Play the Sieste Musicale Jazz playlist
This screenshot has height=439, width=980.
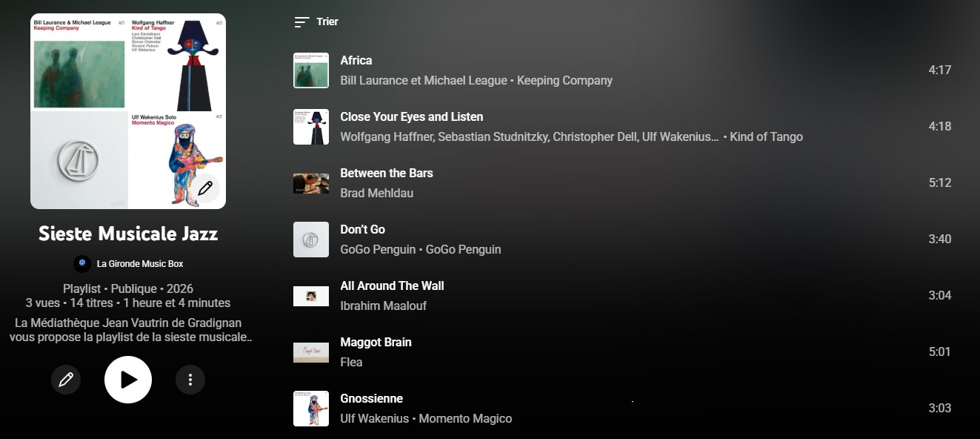[x=128, y=380]
